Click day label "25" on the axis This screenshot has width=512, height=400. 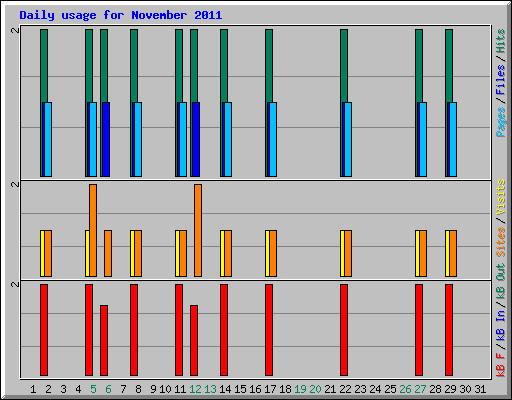click(390, 389)
